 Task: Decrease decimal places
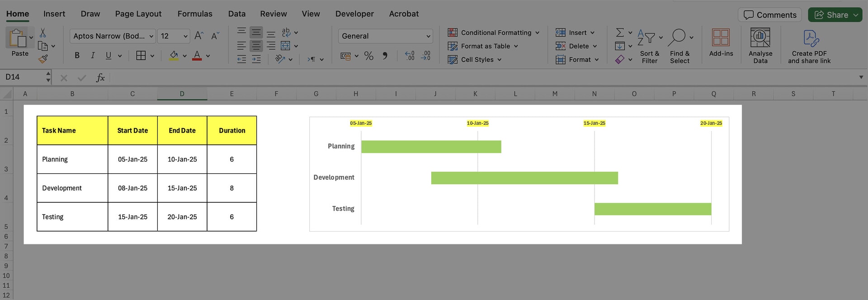coord(426,56)
